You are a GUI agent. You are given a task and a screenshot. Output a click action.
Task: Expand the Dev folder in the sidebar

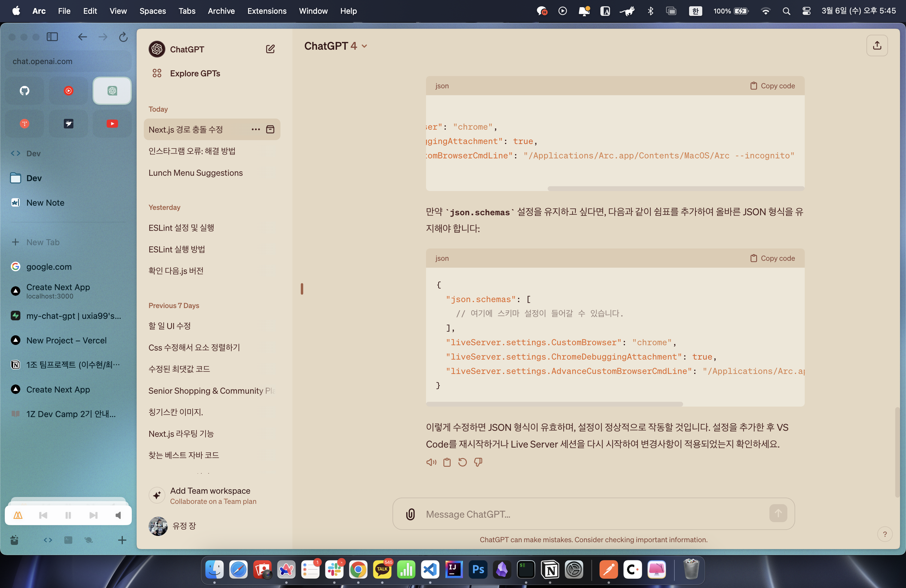tap(34, 178)
